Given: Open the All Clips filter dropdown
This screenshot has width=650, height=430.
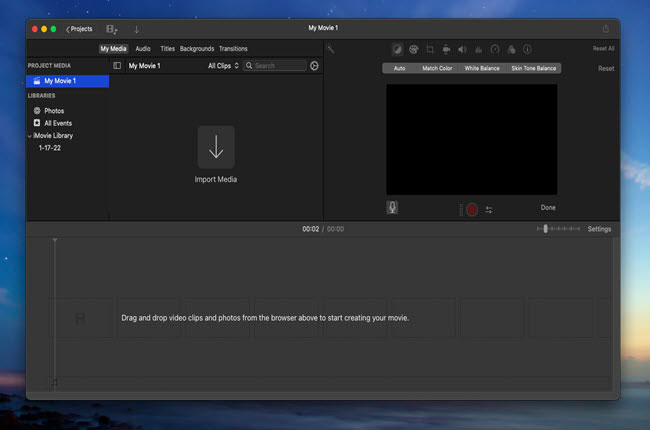Looking at the screenshot, I should coord(223,66).
